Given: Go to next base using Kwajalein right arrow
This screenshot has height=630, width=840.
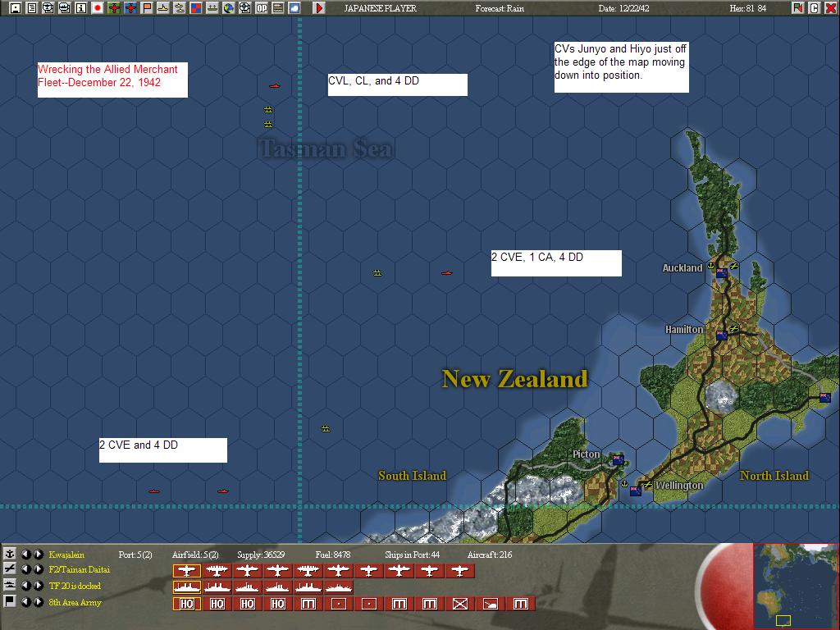Looking at the screenshot, I should (38, 554).
